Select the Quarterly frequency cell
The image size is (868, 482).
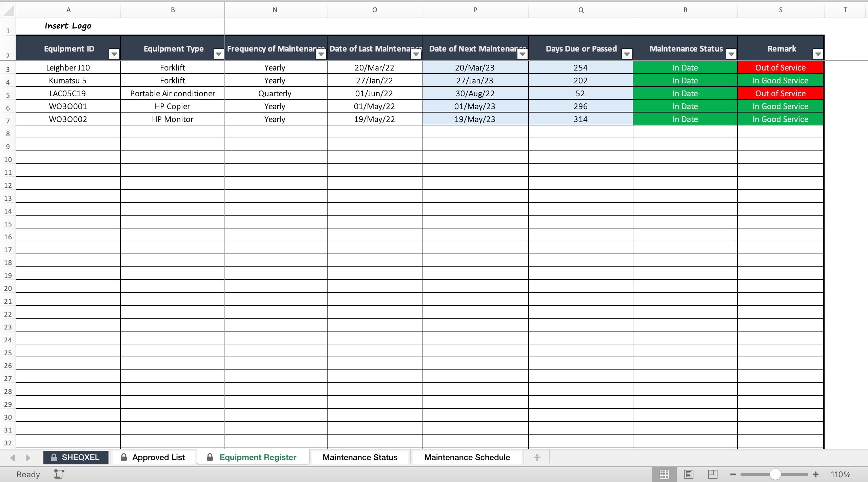(275, 93)
